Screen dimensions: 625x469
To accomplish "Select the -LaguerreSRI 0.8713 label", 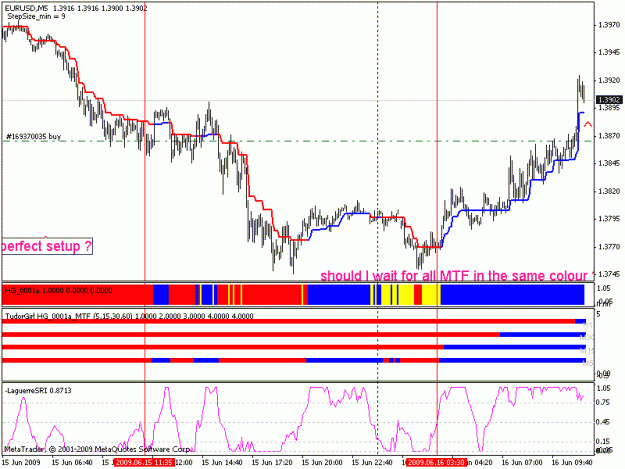I will (x=38, y=391).
